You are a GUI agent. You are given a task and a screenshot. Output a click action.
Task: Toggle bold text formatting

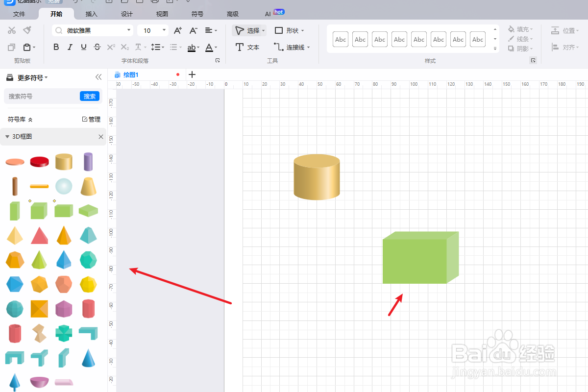tap(56, 47)
